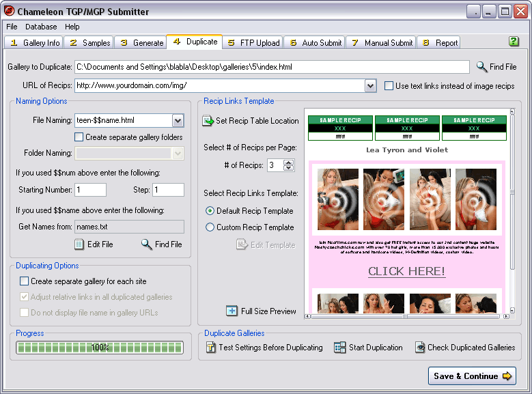Click the magnifier icon beside Gallery to Duplicate
Screen dimensions: 532x394
481,67
